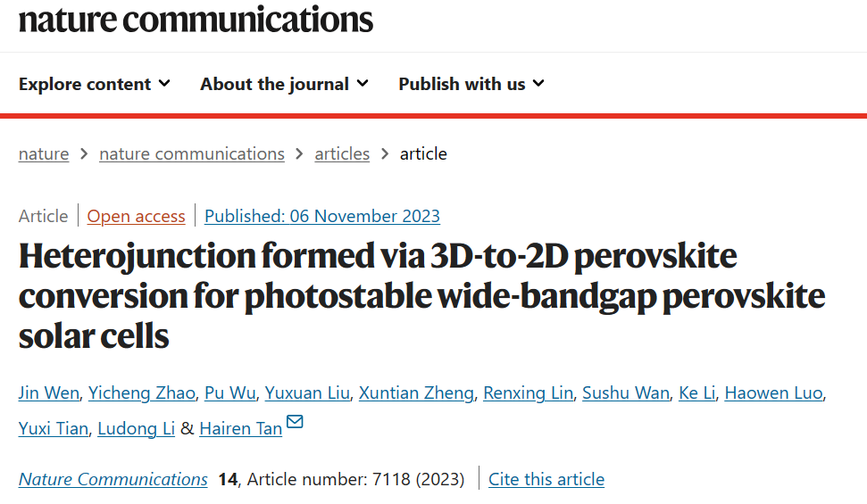Select author Yicheng Zhao

coord(142,392)
